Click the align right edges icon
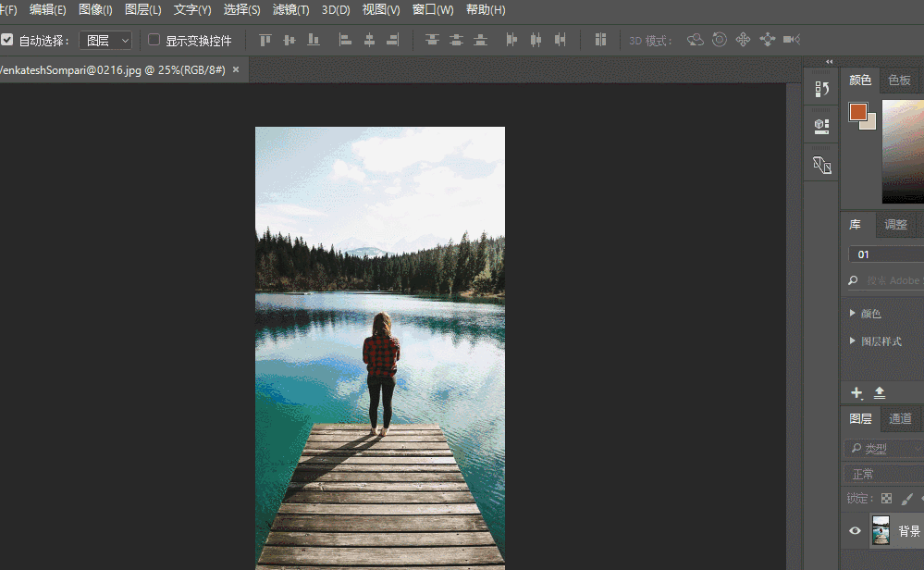This screenshot has height=570, width=924. [393, 40]
